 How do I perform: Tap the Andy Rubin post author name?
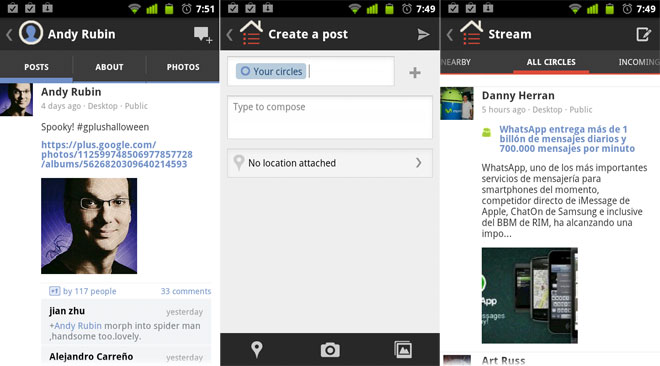pyautogui.click(x=71, y=92)
